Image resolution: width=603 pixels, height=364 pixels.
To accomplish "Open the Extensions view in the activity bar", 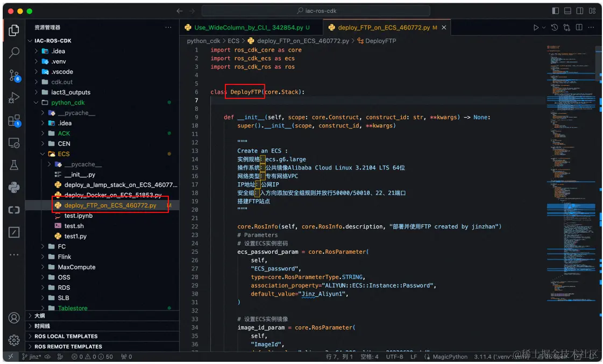I will pos(14,120).
